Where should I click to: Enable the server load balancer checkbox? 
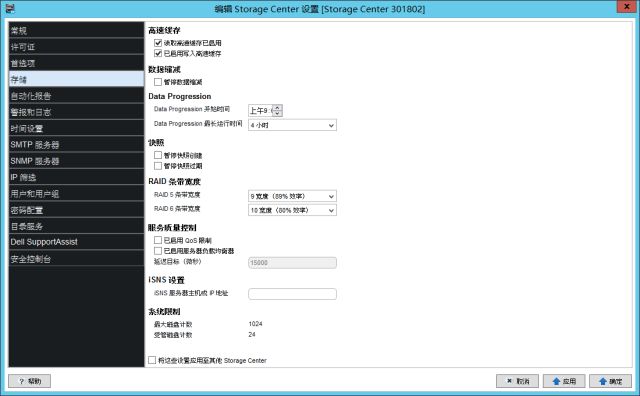tap(158, 251)
